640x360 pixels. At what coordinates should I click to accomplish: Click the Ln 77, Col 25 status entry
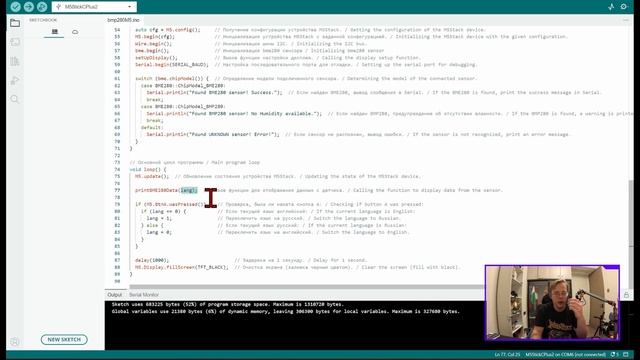[x=507, y=355]
